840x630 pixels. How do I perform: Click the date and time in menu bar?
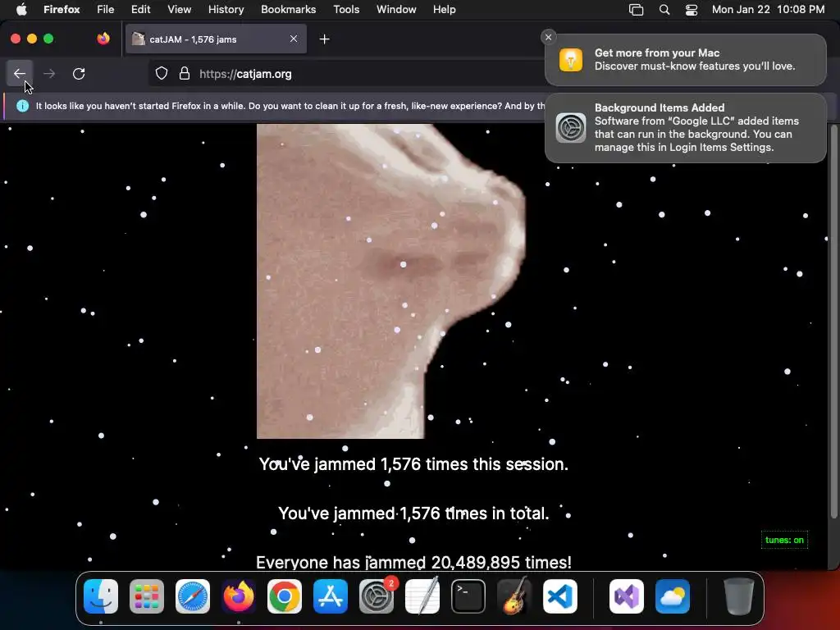click(768, 9)
